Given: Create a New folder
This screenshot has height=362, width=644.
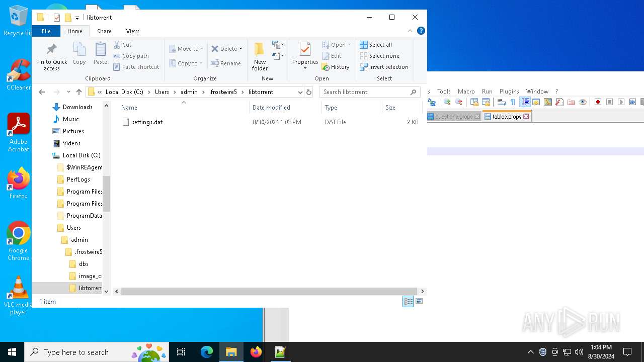Looking at the screenshot, I should point(260,56).
